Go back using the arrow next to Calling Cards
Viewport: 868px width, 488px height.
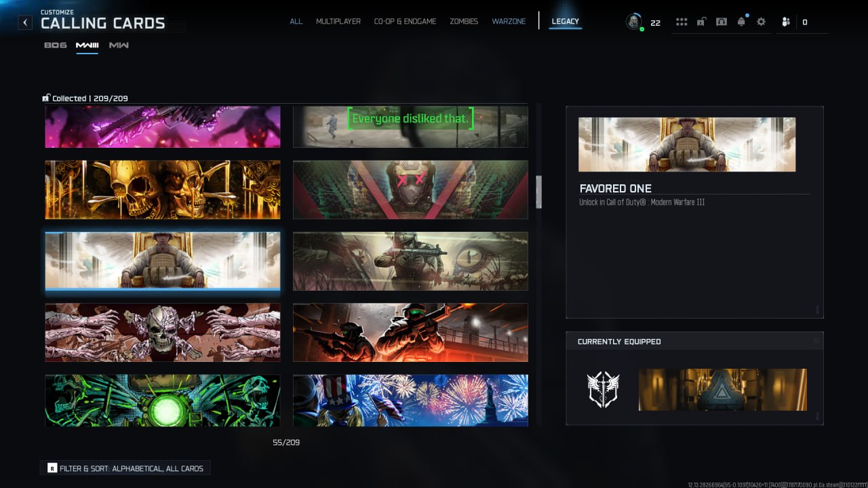25,22
